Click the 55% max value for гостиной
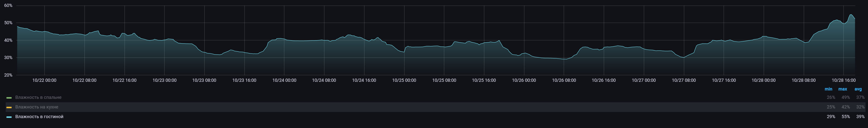Viewport: 868px width, 128px height. point(845,117)
